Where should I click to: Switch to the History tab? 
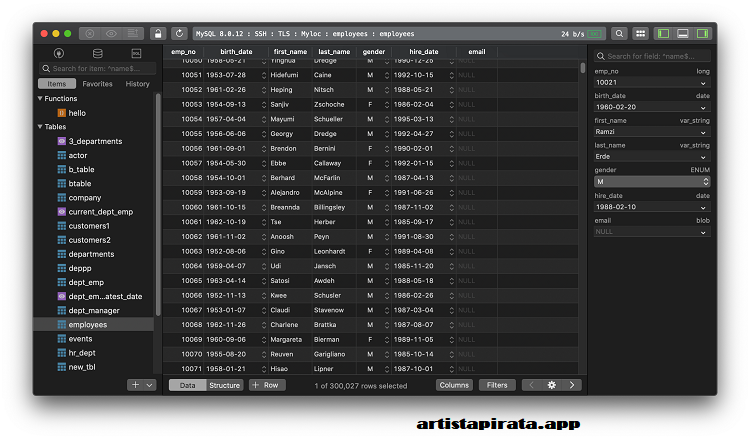click(x=137, y=84)
